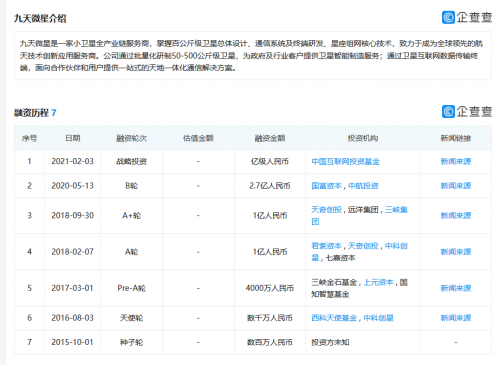Open 新闻来源 for the B轮 round
The image size is (500, 365).
(x=456, y=186)
